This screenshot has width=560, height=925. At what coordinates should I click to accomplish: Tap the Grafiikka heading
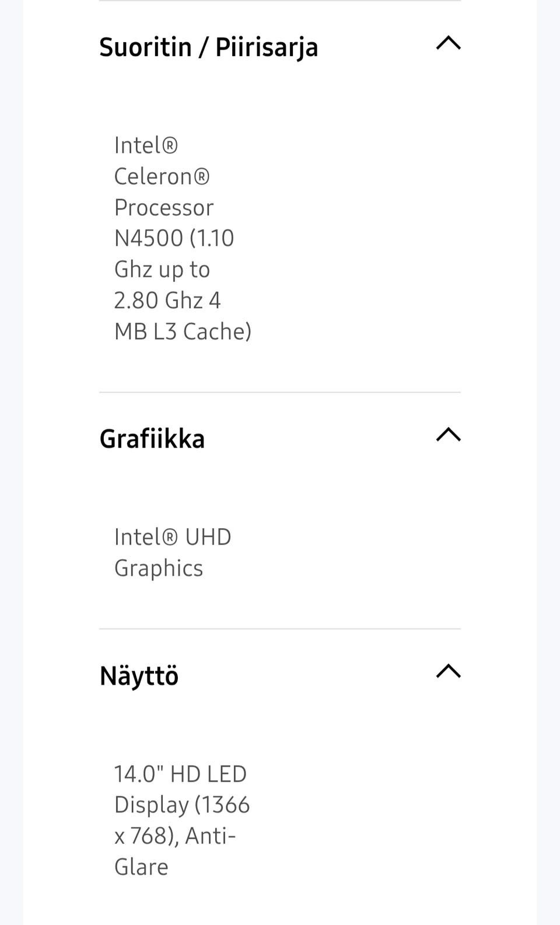pyautogui.click(x=152, y=439)
